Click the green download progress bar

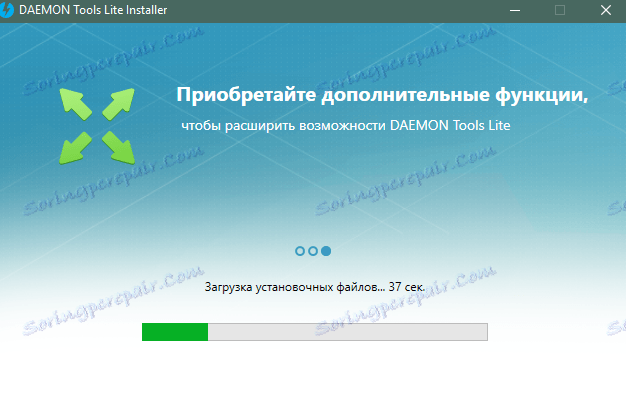coord(315,332)
